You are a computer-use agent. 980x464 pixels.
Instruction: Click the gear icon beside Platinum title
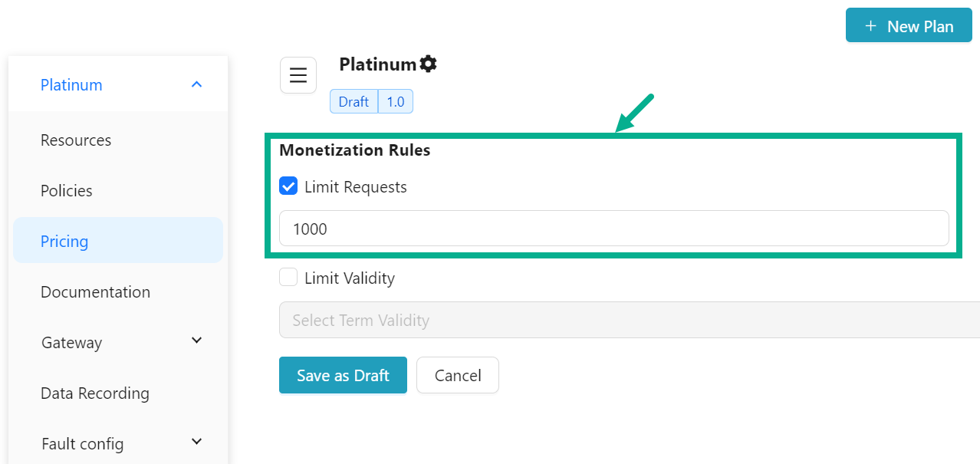(x=428, y=64)
